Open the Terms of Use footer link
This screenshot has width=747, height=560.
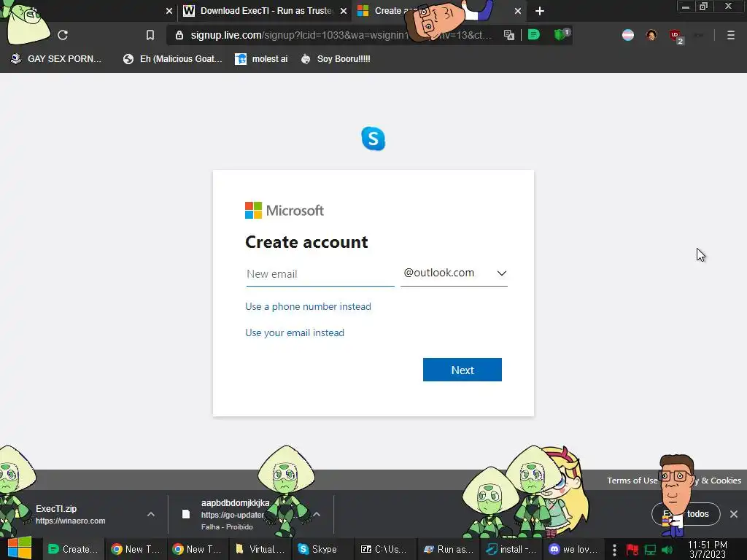pyautogui.click(x=632, y=481)
